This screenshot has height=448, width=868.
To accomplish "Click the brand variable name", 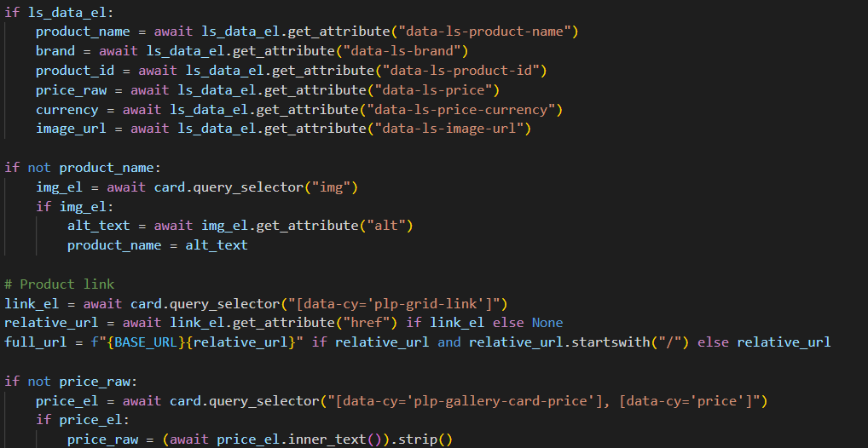I will click(55, 51).
